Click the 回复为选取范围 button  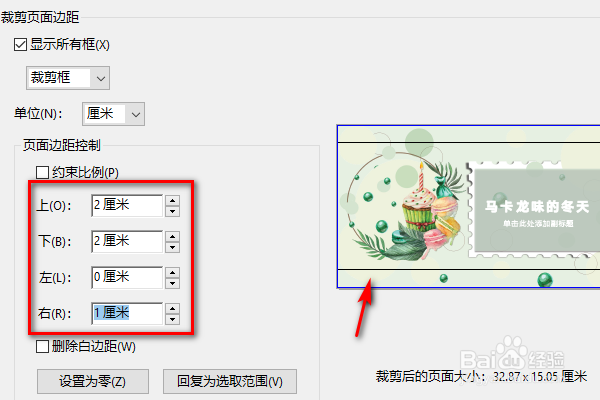(230, 381)
